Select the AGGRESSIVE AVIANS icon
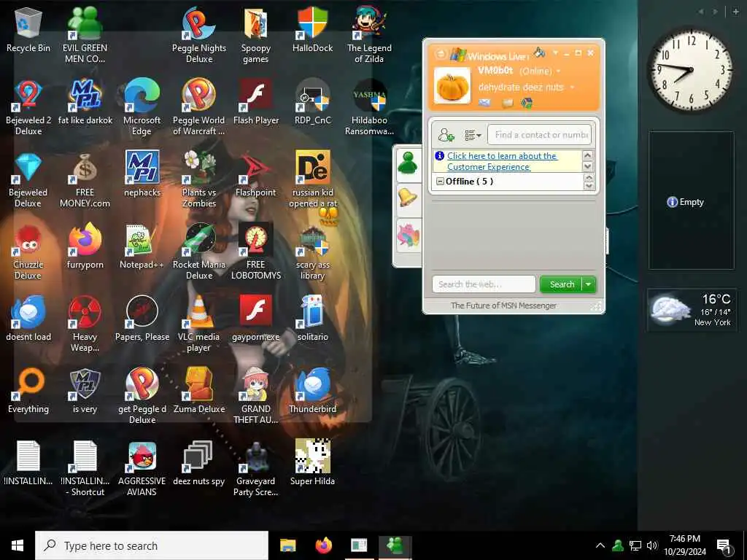747x560 pixels. coord(142,469)
